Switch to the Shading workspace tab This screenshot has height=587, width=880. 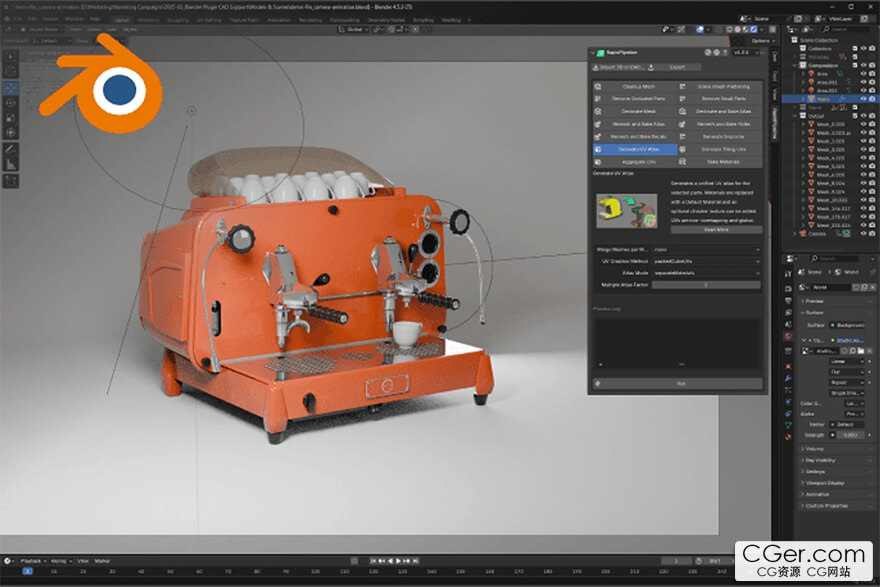(x=451, y=19)
